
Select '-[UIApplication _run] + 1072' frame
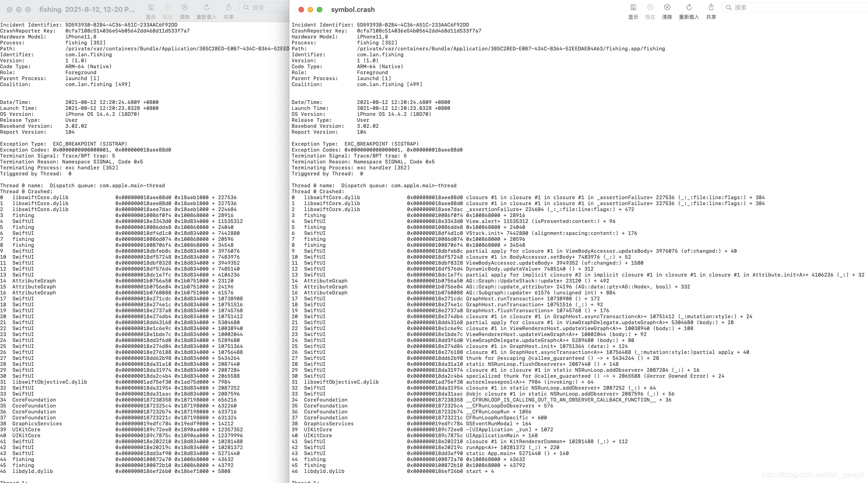pos(423,429)
